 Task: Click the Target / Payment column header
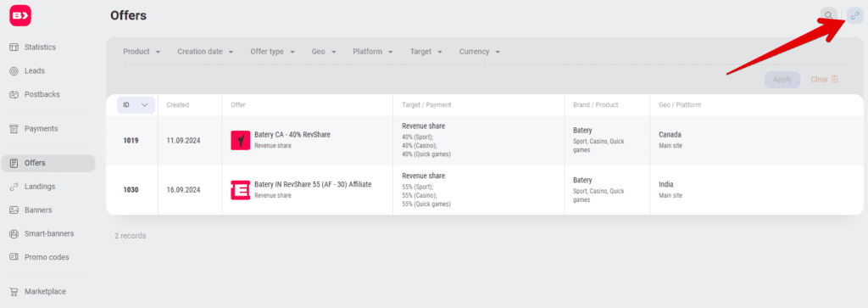pyautogui.click(x=427, y=104)
